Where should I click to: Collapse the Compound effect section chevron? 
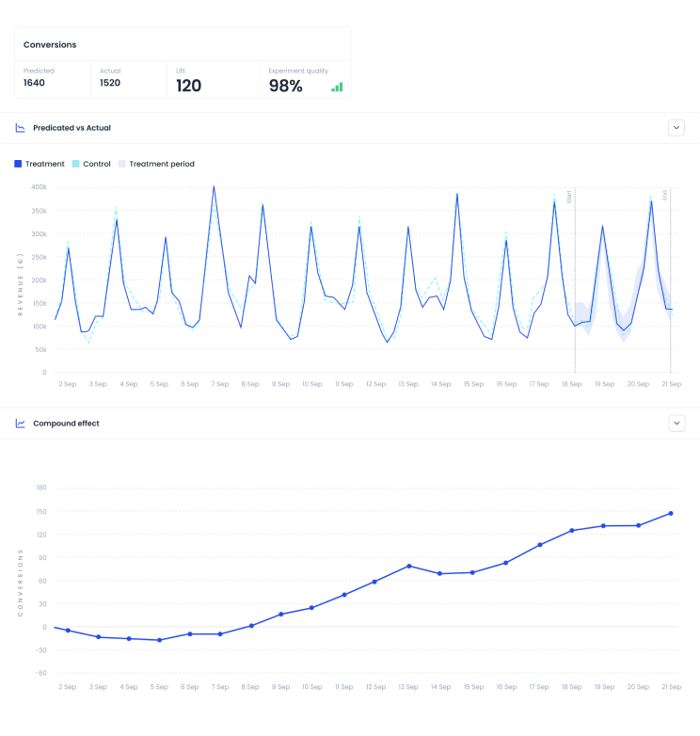point(676,424)
